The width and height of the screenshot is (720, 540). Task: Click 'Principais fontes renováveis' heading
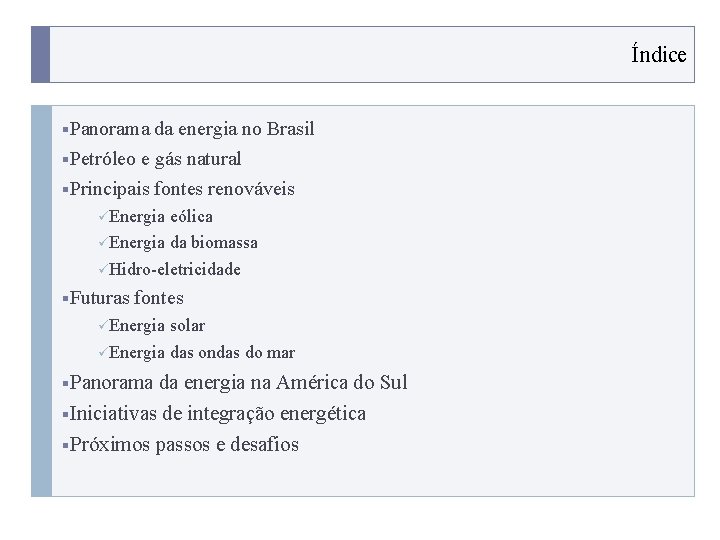click(x=182, y=189)
